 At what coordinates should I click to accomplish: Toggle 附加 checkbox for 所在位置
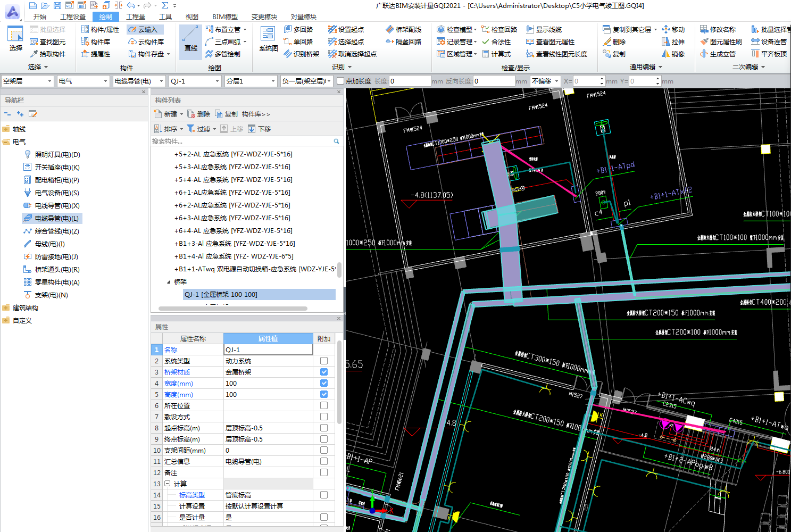tap(324, 405)
